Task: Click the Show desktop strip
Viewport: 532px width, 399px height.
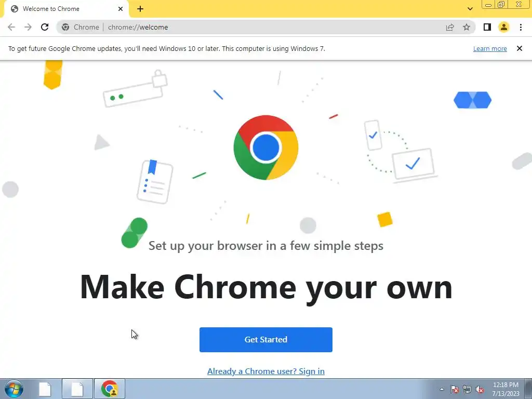Action: (528, 389)
